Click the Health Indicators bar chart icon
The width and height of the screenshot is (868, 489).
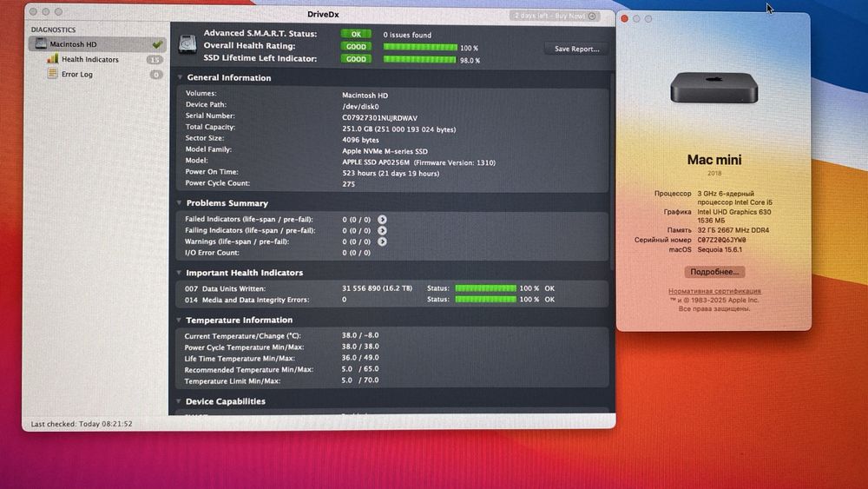click(x=53, y=59)
